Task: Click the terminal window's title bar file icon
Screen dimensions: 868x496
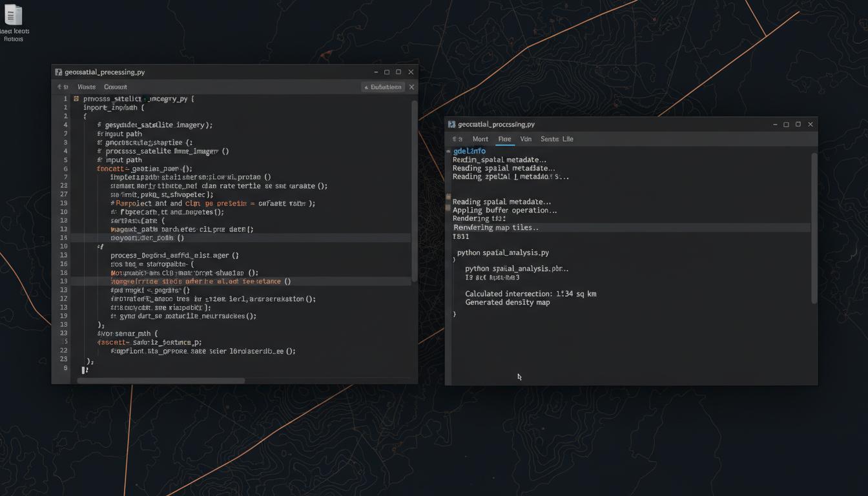Action: click(452, 125)
